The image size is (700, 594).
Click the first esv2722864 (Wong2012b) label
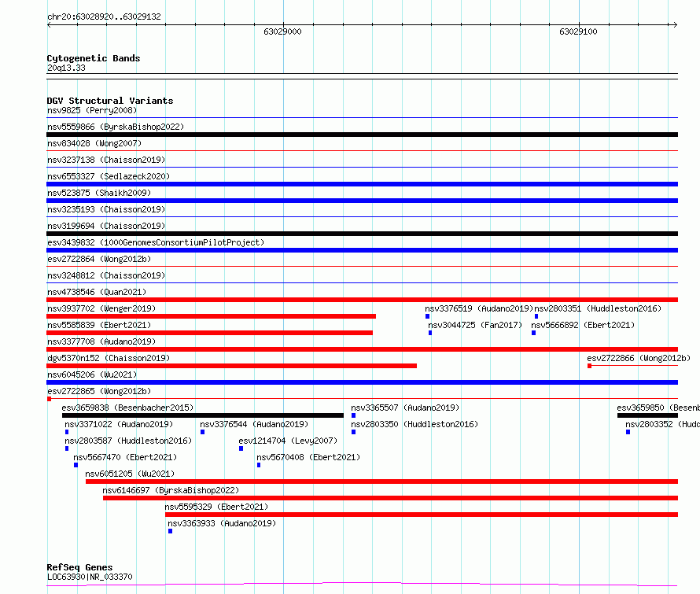click(x=99, y=259)
